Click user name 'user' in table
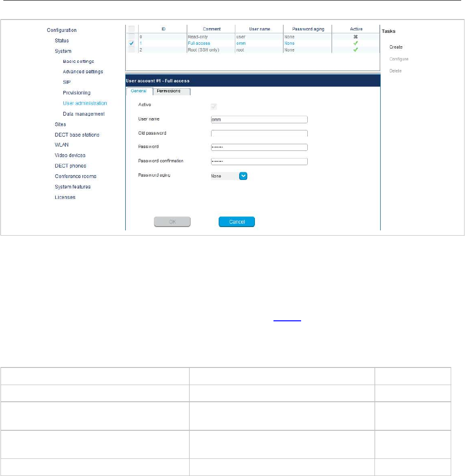 point(241,37)
